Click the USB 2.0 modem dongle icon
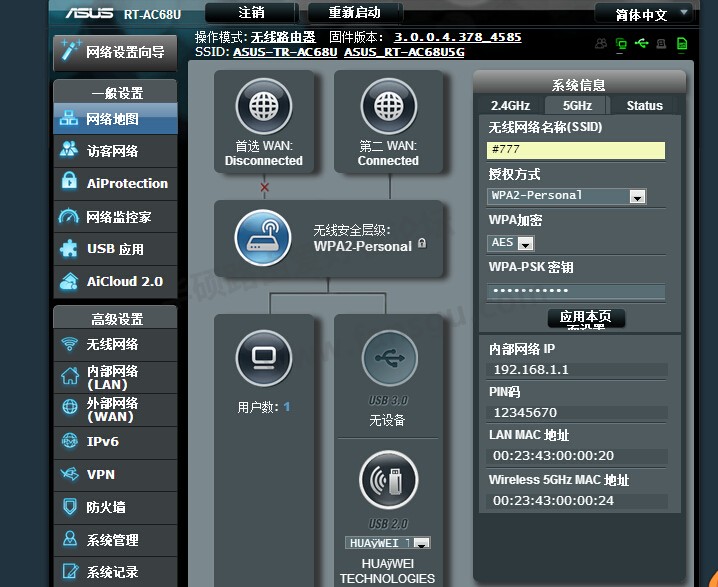Screen dimensions: 718x587 pos(389,480)
